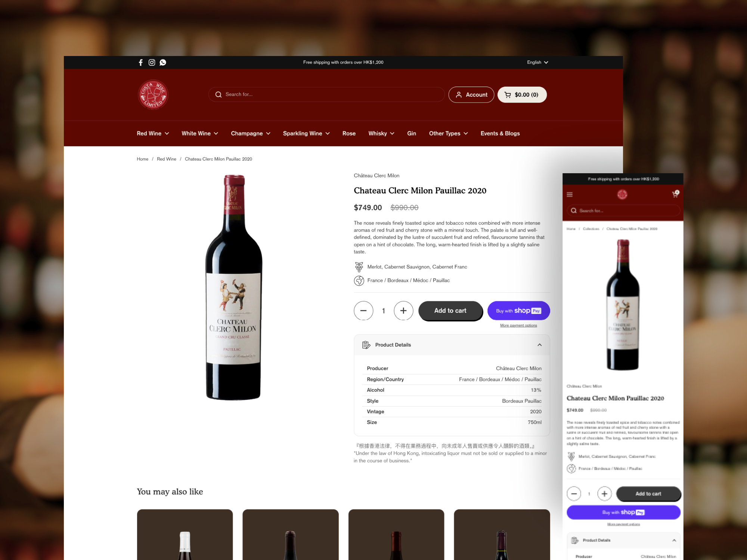
Task: Open the English language dropdown
Action: [537, 62]
